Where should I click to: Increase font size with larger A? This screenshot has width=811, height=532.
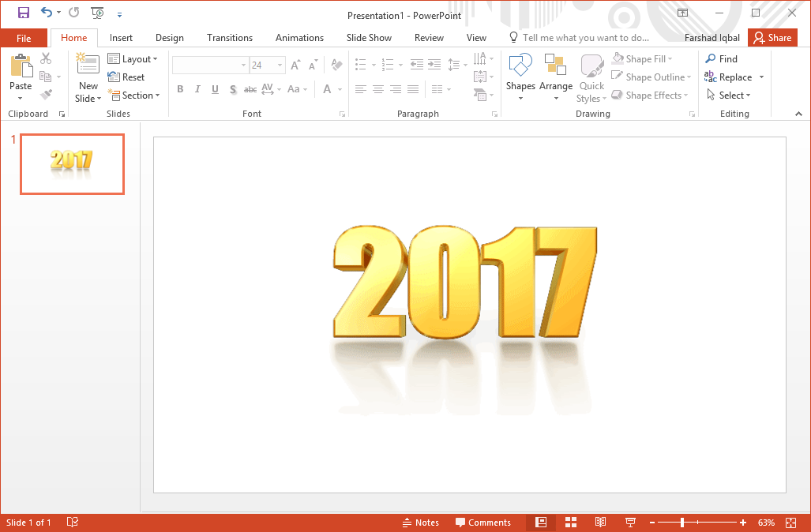click(x=295, y=66)
